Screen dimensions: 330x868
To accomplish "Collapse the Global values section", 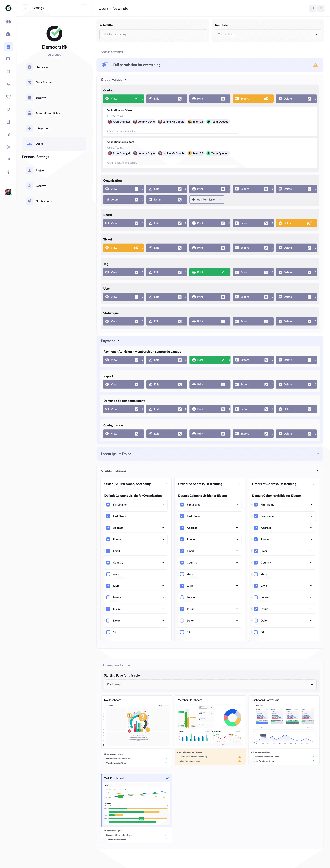I will (126, 80).
